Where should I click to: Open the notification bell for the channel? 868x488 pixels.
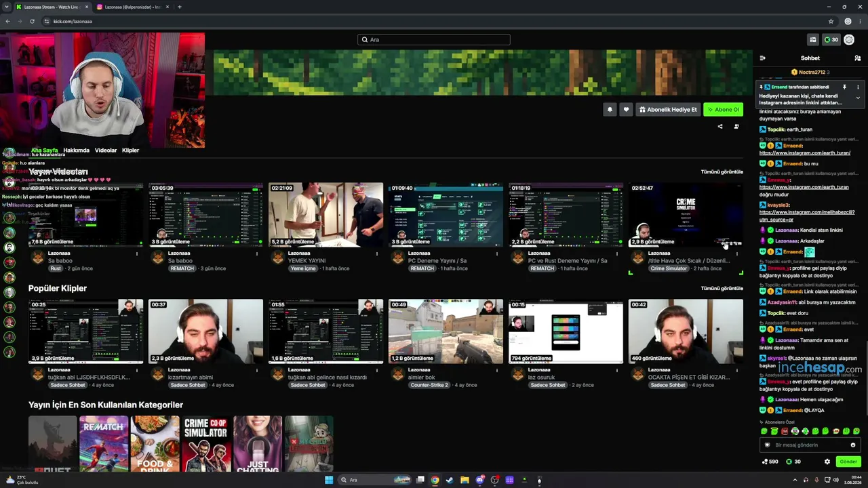pyautogui.click(x=610, y=109)
